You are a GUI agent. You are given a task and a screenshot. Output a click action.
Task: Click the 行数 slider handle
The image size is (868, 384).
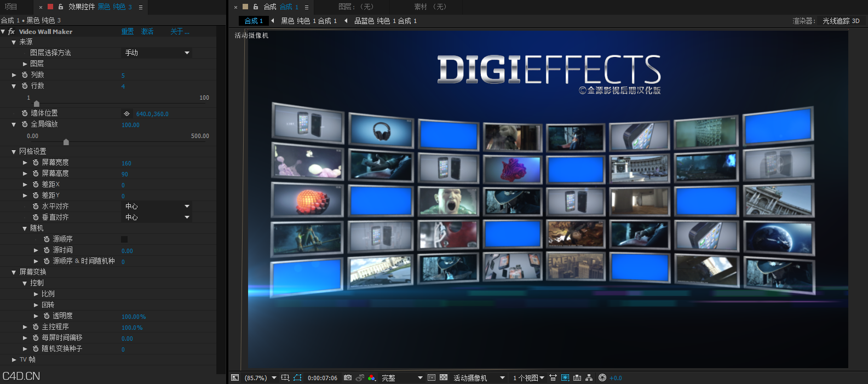[37, 104]
